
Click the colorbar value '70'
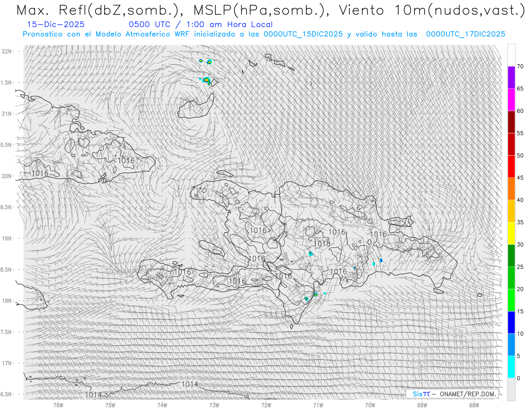click(520, 67)
